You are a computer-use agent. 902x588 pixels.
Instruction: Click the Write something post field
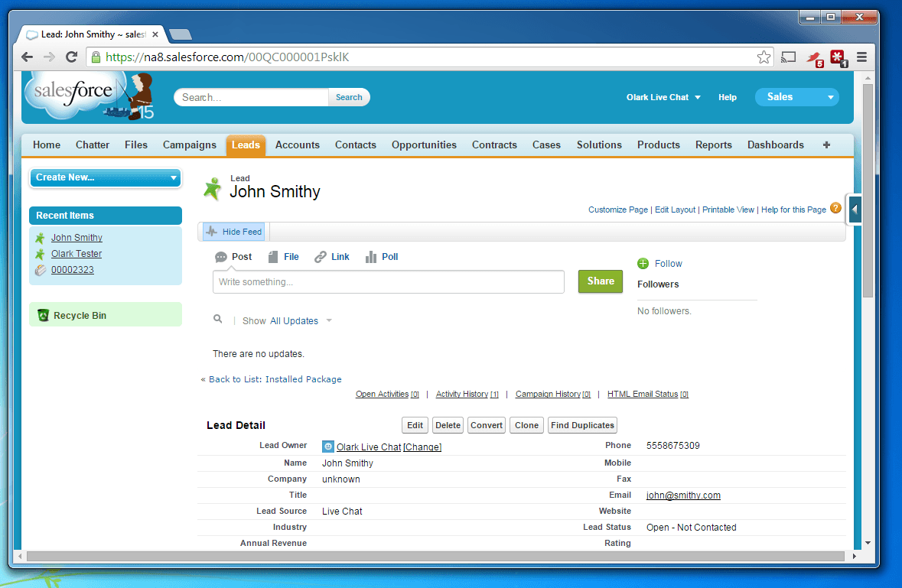click(x=388, y=282)
